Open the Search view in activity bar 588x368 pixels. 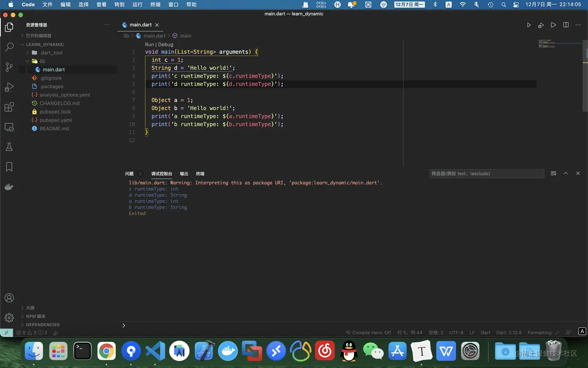pos(9,47)
